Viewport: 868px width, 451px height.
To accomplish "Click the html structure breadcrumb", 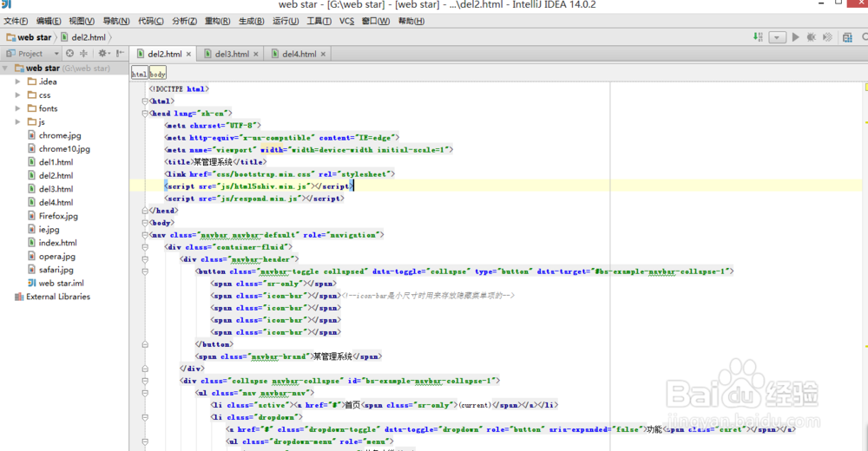I will click(x=140, y=74).
